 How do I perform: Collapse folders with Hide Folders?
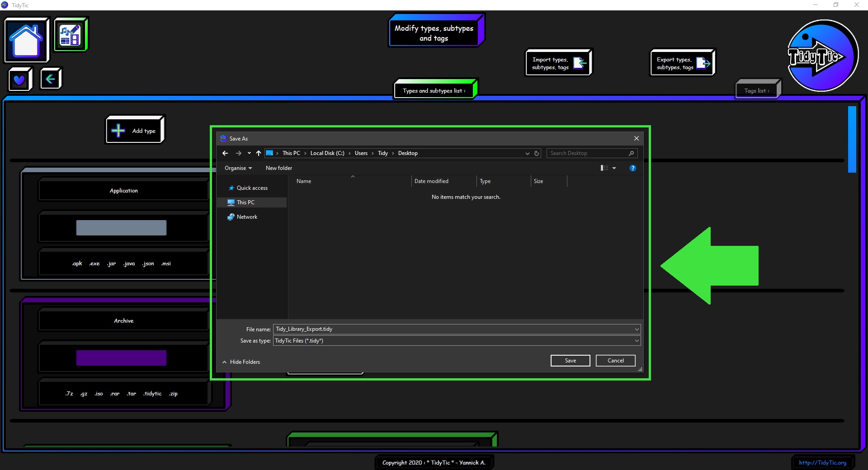241,362
